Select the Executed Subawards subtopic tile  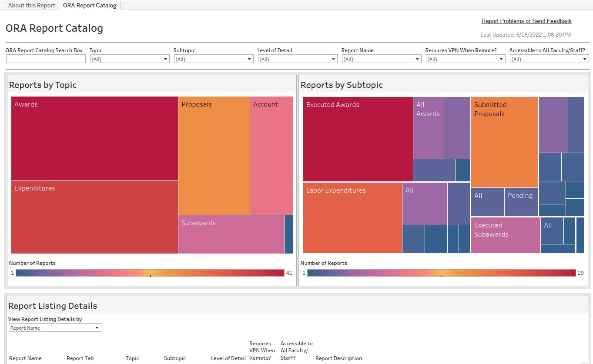pyautogui.click(x=506, y=235)
